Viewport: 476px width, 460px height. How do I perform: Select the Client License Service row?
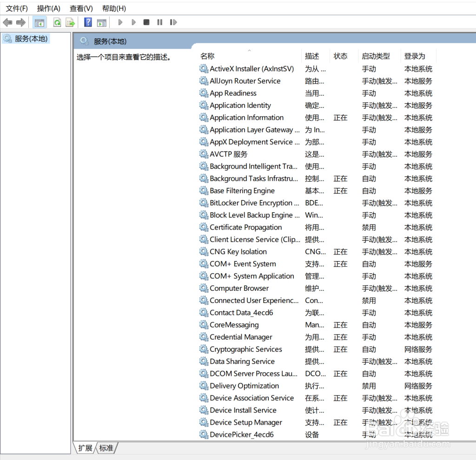tap(316, 239)
